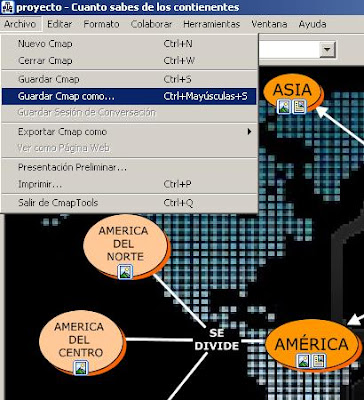Open image resource icon on ASIA node
Viewport: 364px width, 400px height.
[284, 107]
